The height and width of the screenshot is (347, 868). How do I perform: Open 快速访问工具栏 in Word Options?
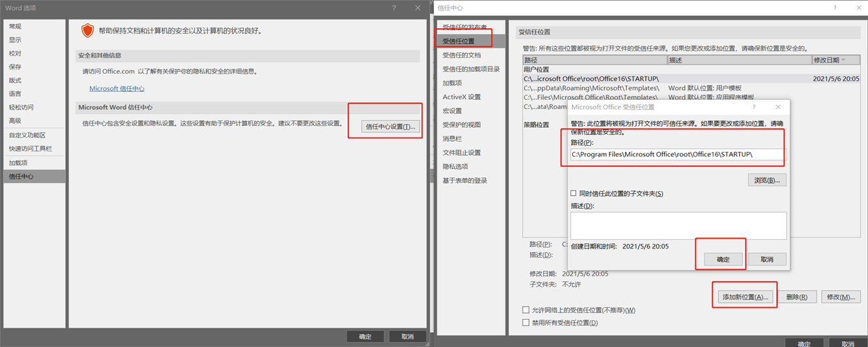pos(35,149)
